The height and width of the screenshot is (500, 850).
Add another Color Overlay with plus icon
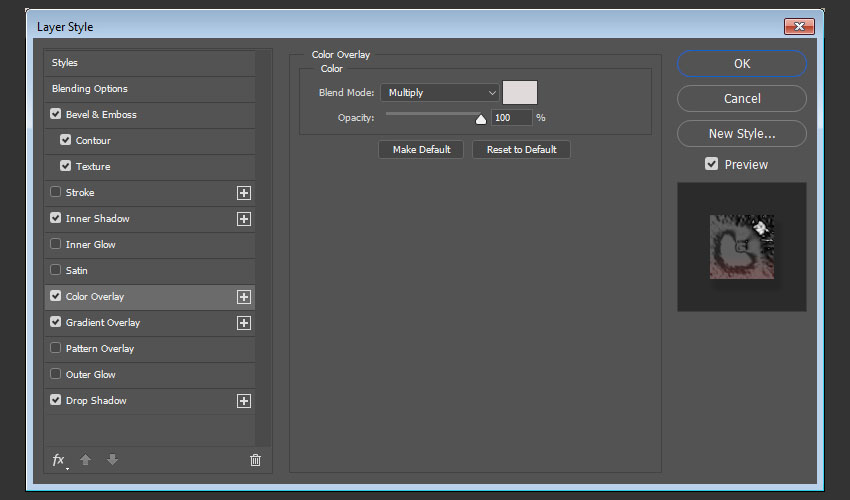point(243,297)
